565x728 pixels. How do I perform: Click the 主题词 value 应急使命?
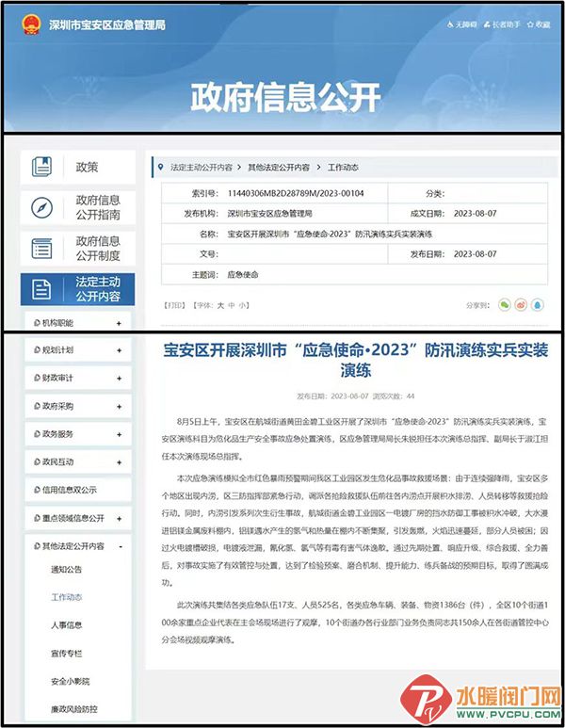tap(242, 275)
